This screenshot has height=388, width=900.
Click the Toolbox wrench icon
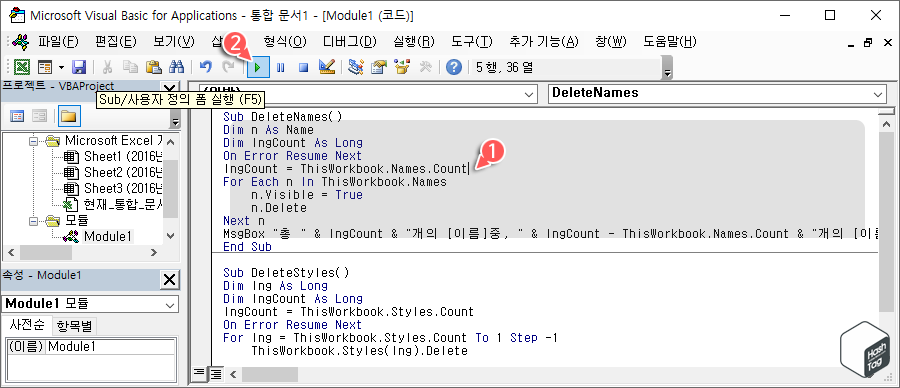(425, 68)
